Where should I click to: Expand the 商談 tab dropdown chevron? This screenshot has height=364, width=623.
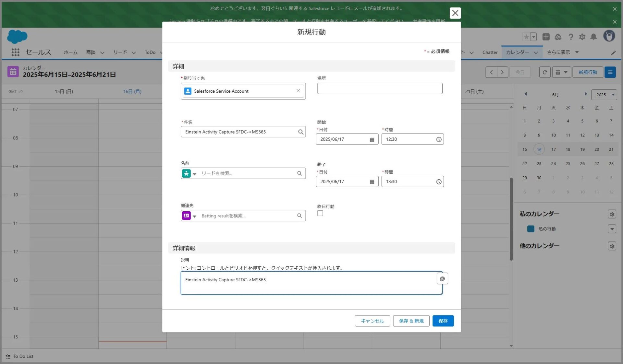pos(102,53)
